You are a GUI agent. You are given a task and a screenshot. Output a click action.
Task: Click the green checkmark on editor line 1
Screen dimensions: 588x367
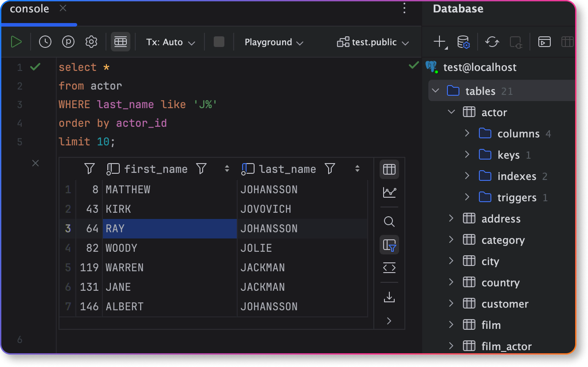(35, 67)
